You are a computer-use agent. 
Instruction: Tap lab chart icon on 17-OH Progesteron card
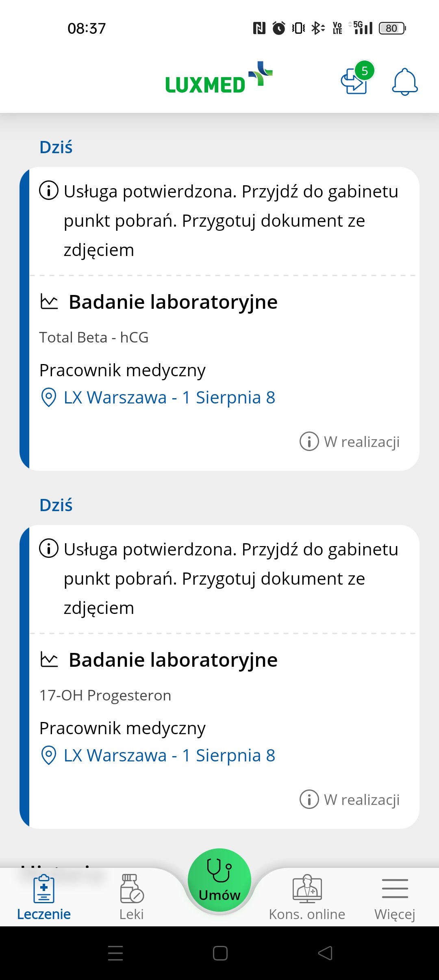(49, 660)
